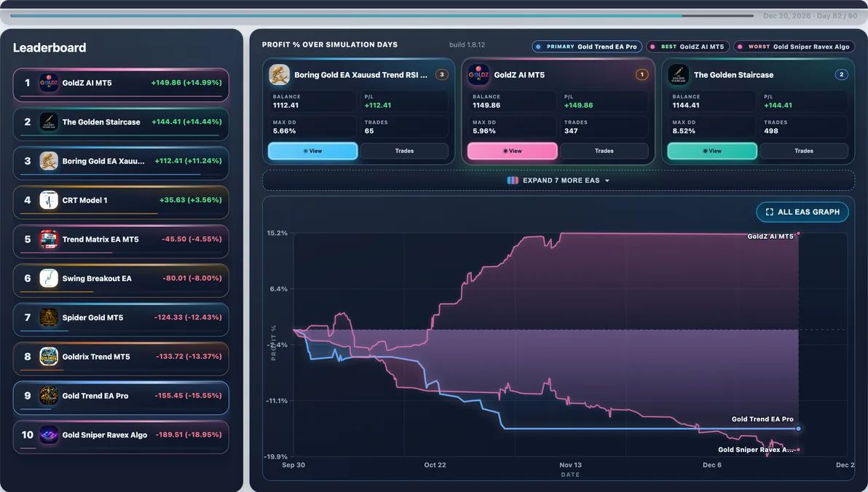Click the Swing Breakout EA icon

[49, 278]
